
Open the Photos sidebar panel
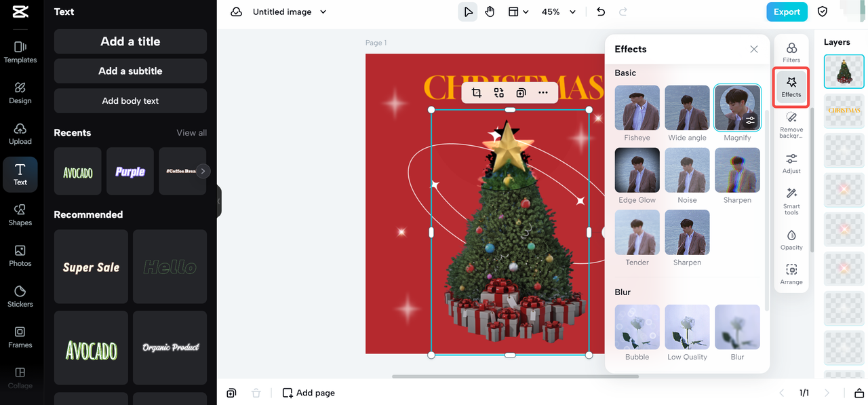coord(20,255)
